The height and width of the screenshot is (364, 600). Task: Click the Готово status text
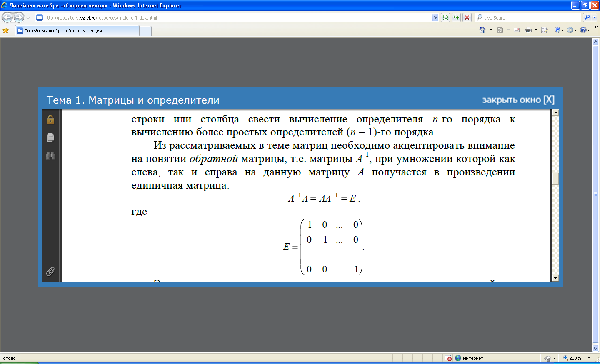click(x=8, y=358)
